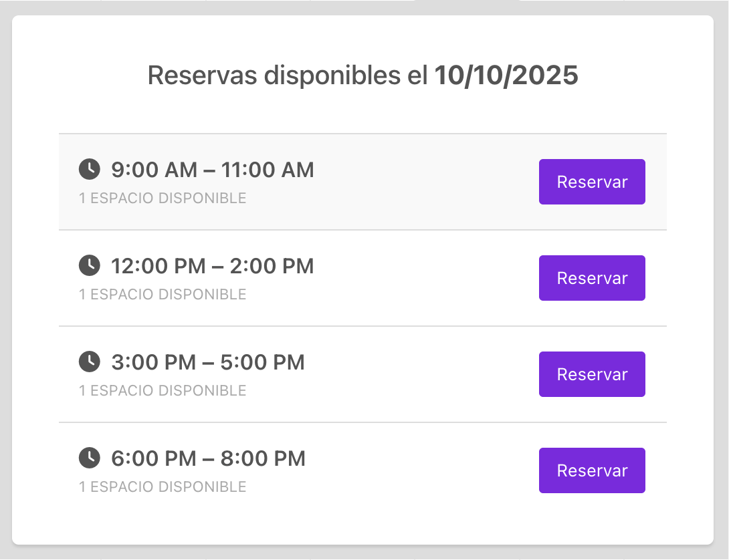
Task: Select the '9:00 AM – 11:00 AM' time text
Action: (212, 170)
